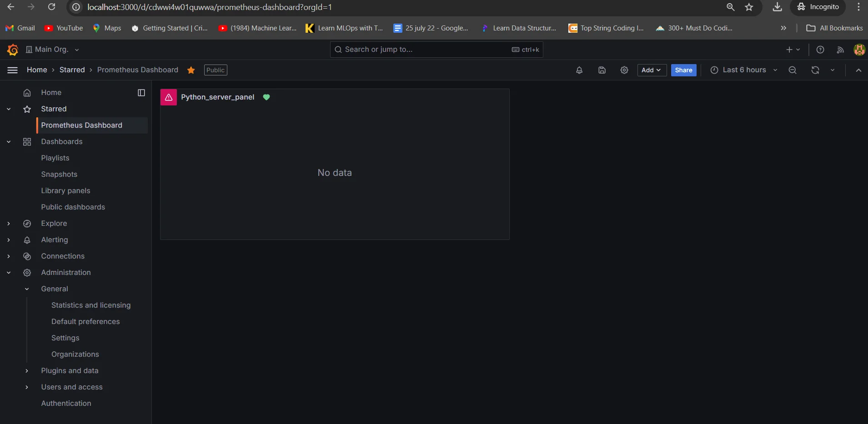Image resolution: width=868 pixels, height=424 pixels.
Task: Click the Share button
Action: [x=683, y=70]
